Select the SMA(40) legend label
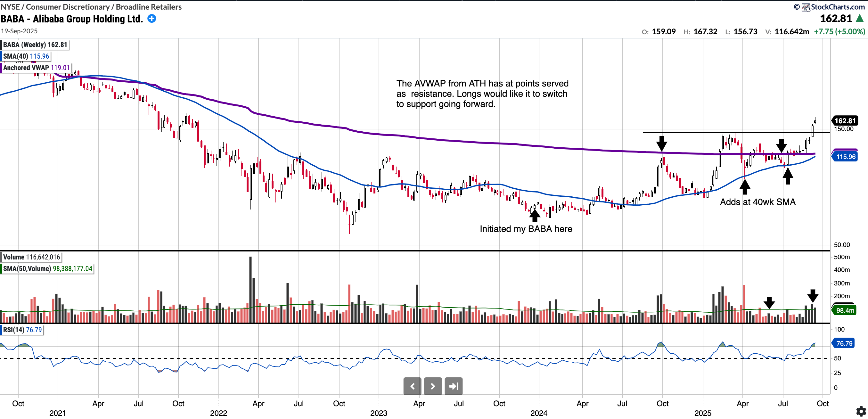 (x=26, y=56)
